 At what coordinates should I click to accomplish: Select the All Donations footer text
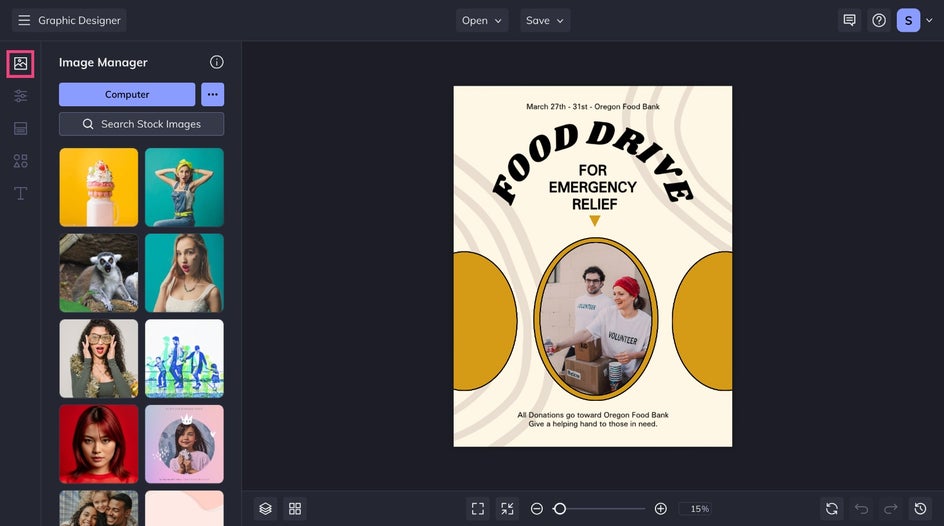point(593,419)
